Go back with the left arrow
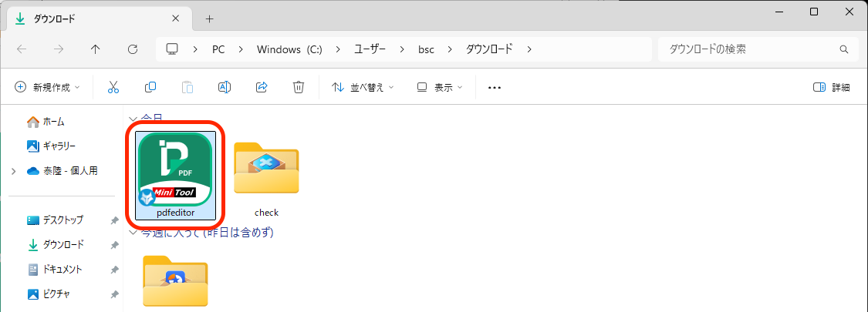 (x=22, y=49)
